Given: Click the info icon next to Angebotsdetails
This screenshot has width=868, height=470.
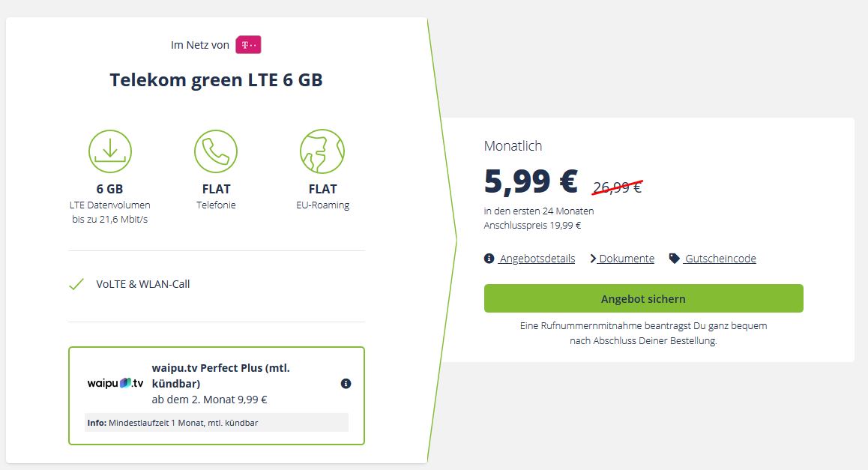Looking at the screenshot, I should [489, 259].
